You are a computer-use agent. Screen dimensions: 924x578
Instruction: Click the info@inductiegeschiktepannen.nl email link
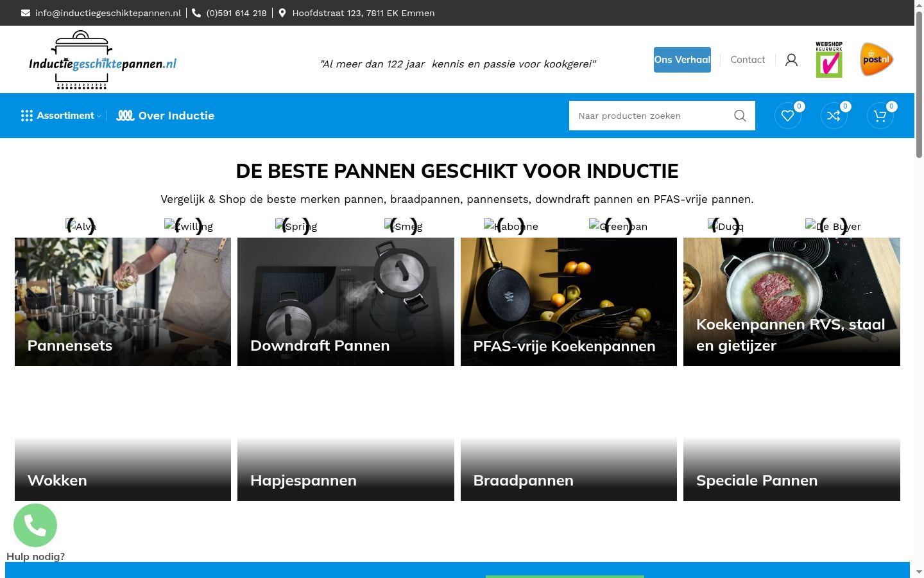tap(108, 13)
